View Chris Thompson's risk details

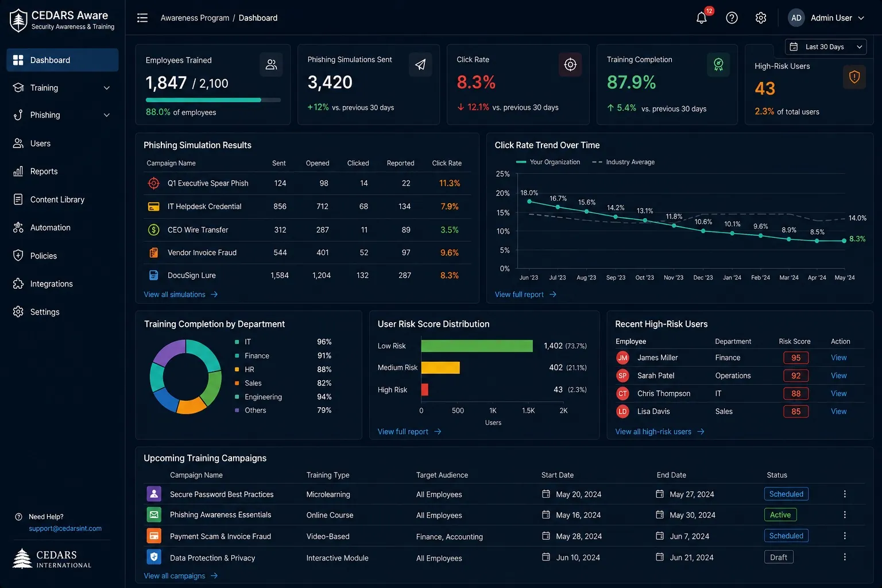(838, 393)
